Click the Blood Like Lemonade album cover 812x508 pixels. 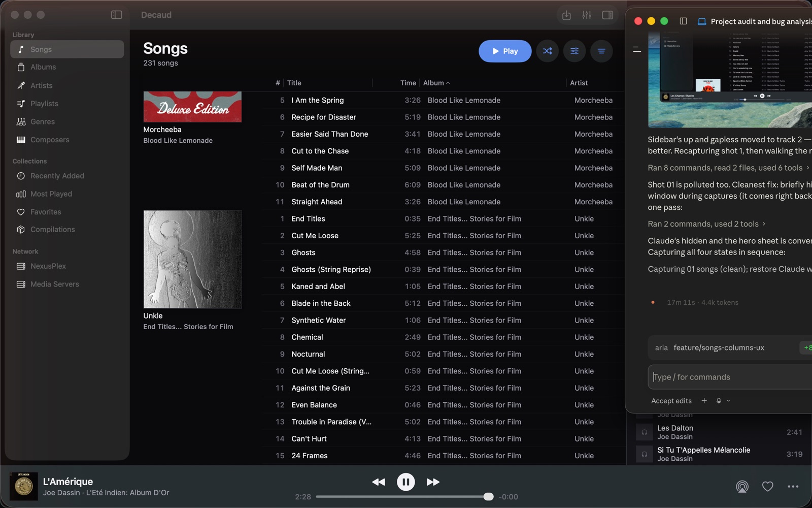(x=192, y=107)
